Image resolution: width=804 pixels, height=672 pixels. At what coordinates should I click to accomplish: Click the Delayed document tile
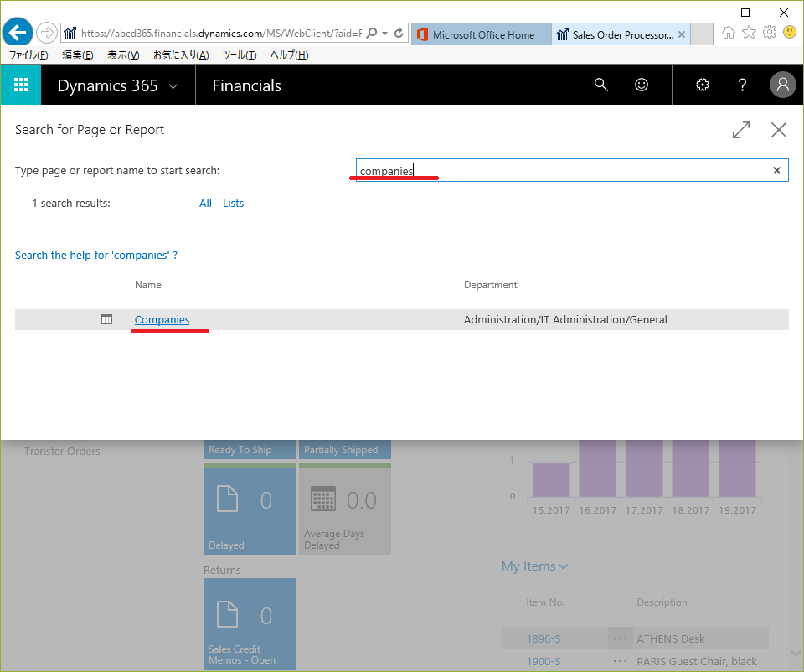(x=250, y=509)
